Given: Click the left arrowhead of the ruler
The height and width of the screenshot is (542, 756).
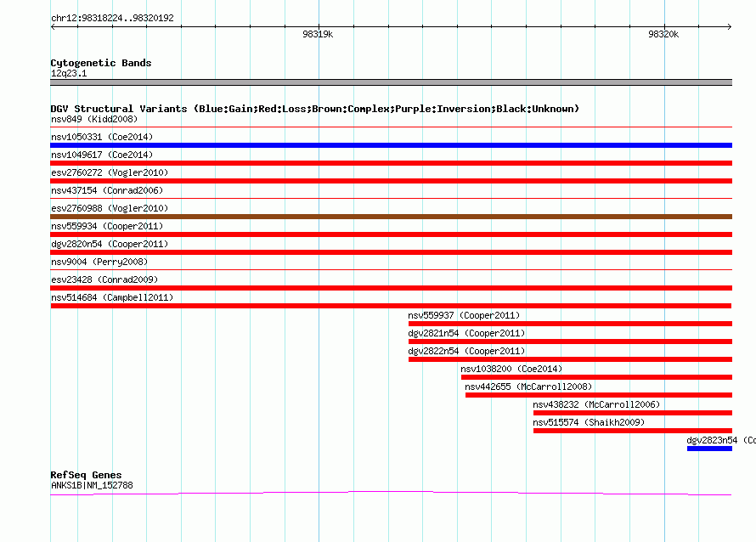Looking at the screenshot, I should [53, 26].
